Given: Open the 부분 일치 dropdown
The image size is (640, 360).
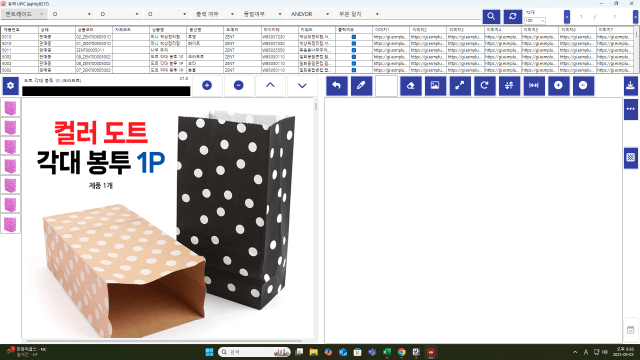Looking at the screenshot, I should [359, 14].
